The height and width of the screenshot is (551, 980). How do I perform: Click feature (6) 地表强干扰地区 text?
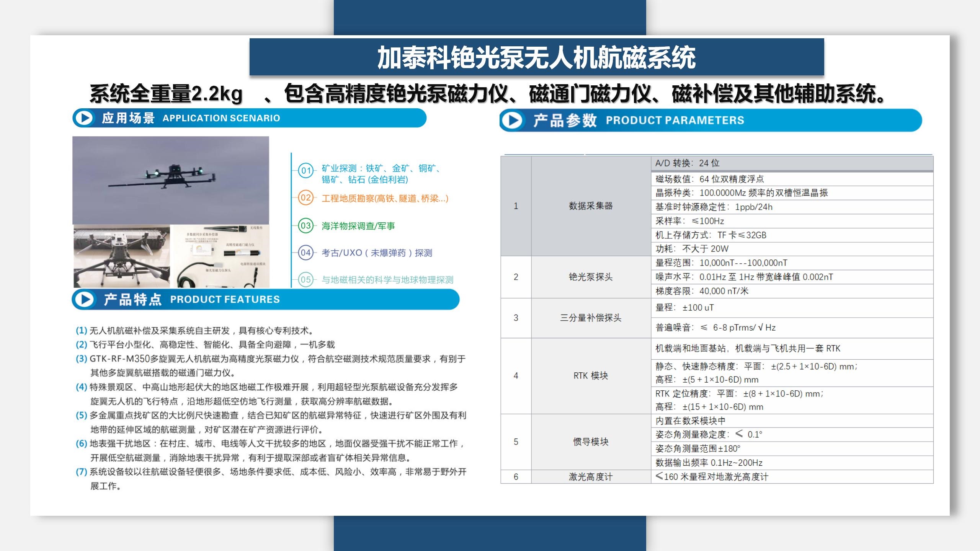271,451
